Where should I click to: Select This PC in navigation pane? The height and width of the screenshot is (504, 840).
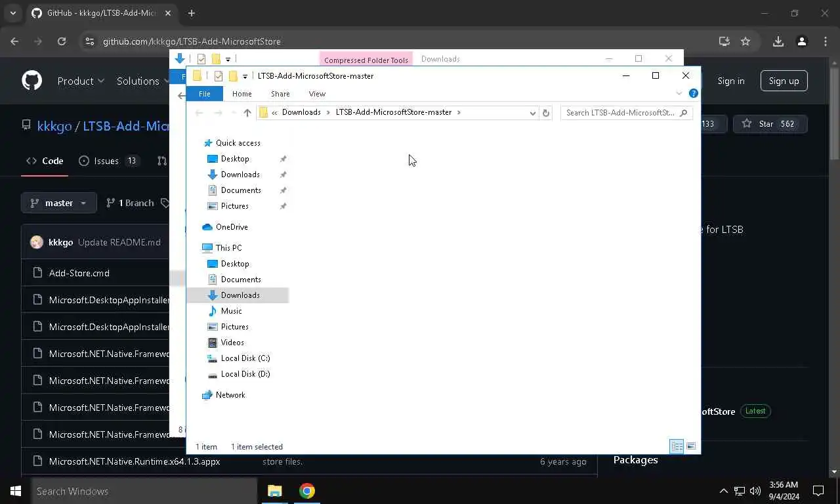point(228,248)
